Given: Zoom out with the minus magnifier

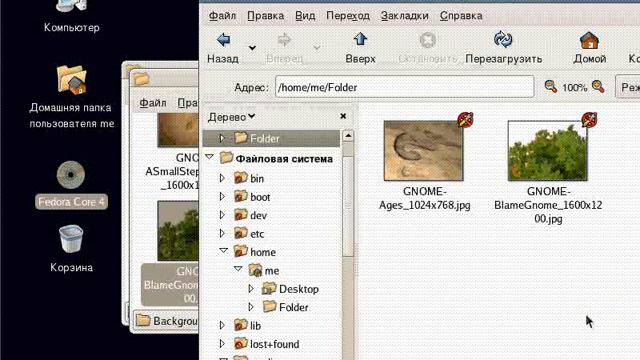Looking at the screenshot, I should [551, 87].
